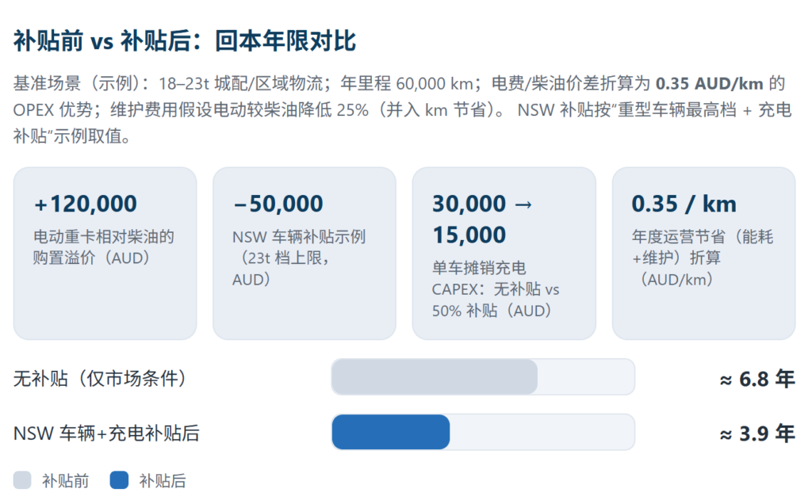Click the 无补贴（仅市场条件）row label
This screenshot has width=812, height=504.
pos(101,379)
